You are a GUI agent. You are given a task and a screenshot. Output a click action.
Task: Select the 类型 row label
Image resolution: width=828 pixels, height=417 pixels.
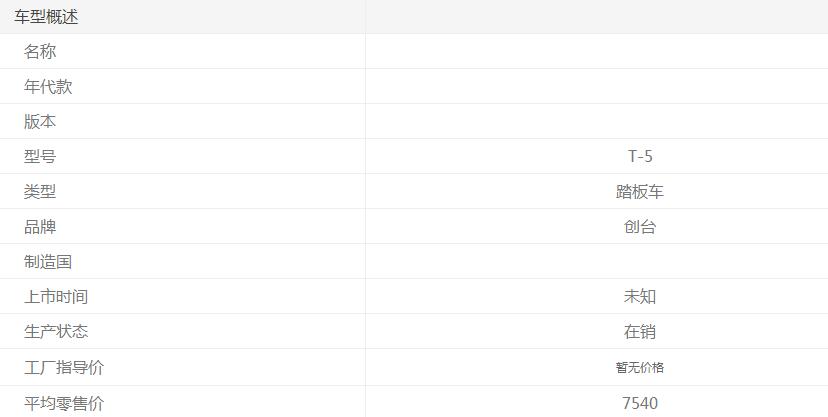[x=40, y=192]
